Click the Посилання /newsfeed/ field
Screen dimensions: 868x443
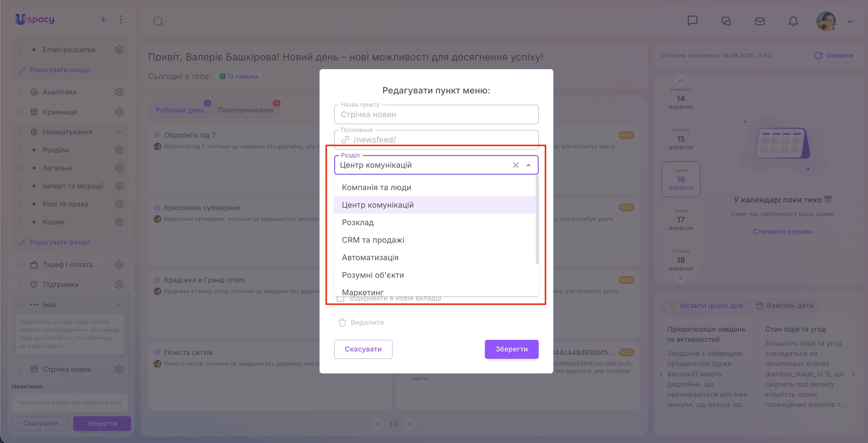436,139
